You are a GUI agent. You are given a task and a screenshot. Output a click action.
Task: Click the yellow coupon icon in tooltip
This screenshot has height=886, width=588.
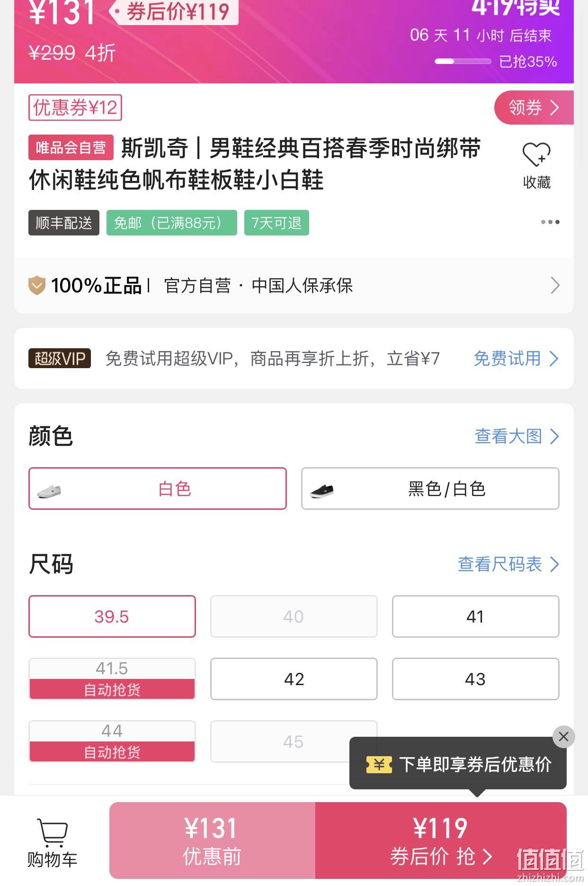coord(379,764)
